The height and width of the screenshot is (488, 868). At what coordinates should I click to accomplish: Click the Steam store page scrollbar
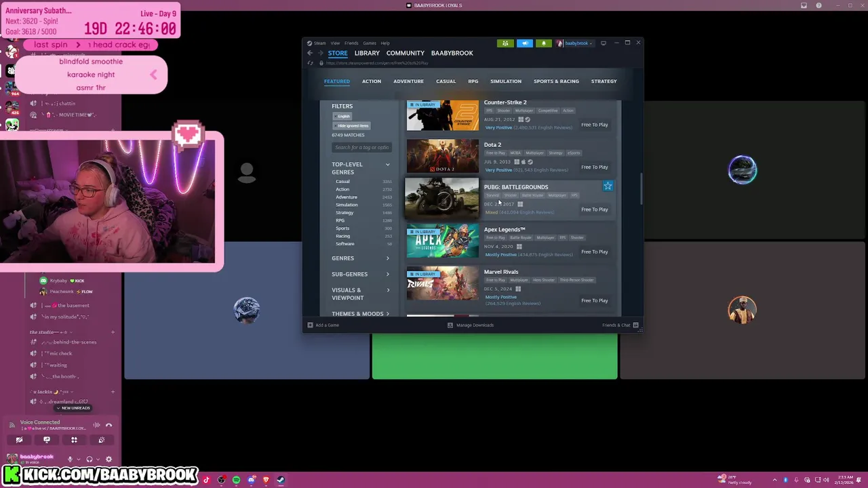point(641,188)
